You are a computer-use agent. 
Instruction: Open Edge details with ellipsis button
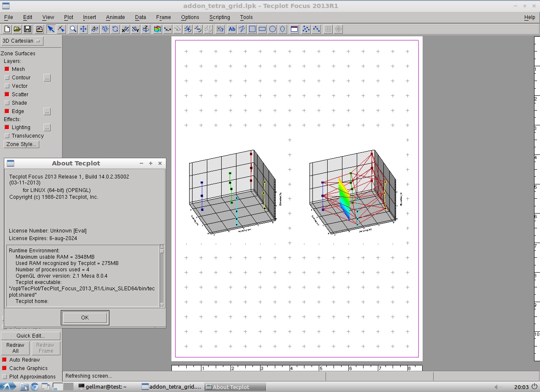pos(47,111)
